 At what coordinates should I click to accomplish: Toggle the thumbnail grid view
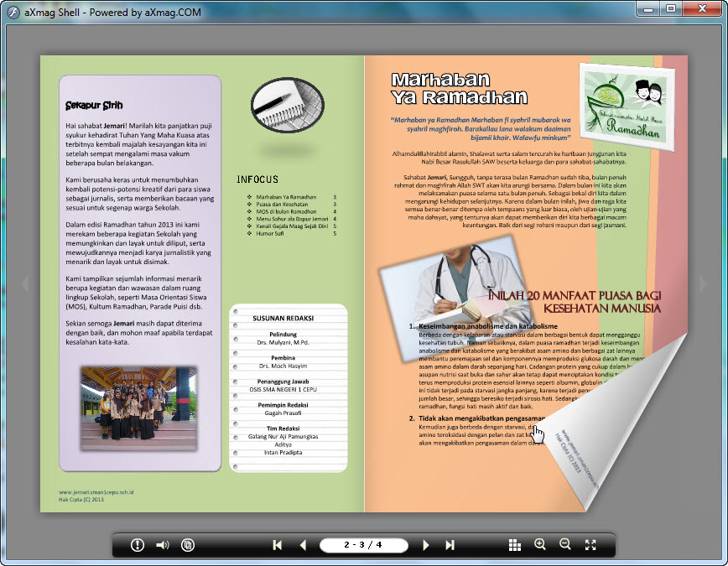[x=514, y=544]
